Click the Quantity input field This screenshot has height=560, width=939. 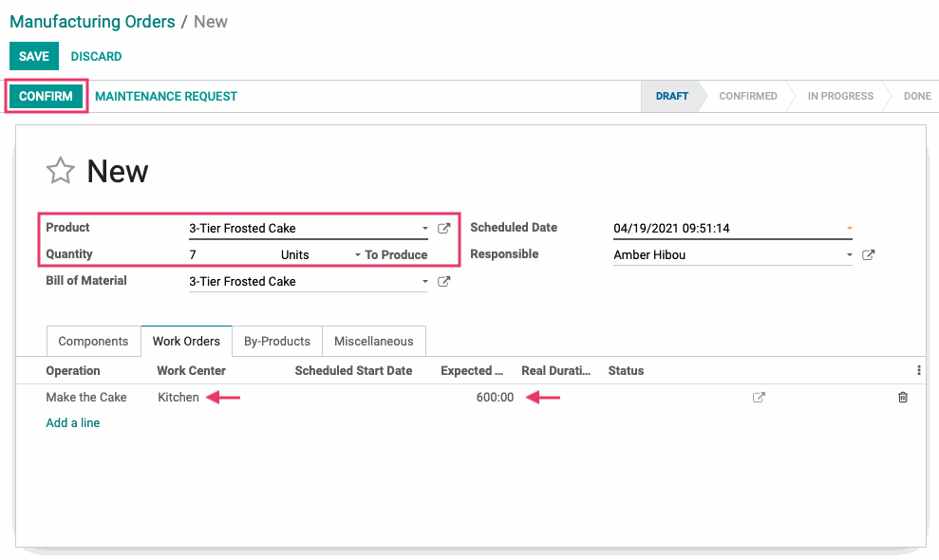[x=231, y=255]
